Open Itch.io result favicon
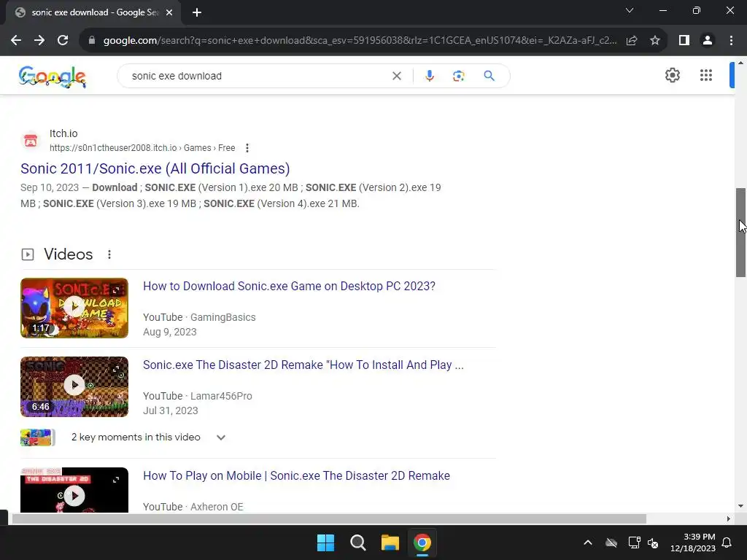This screenshot has width=747, height=560. pyautogui.click(x=31, y=141)
